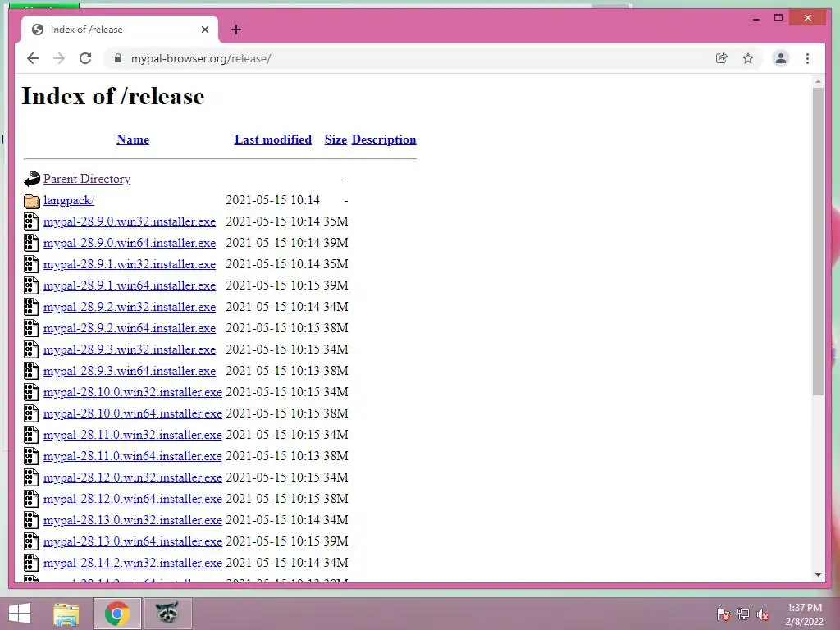Reload the page with the refresh icon

click(85, 58)
